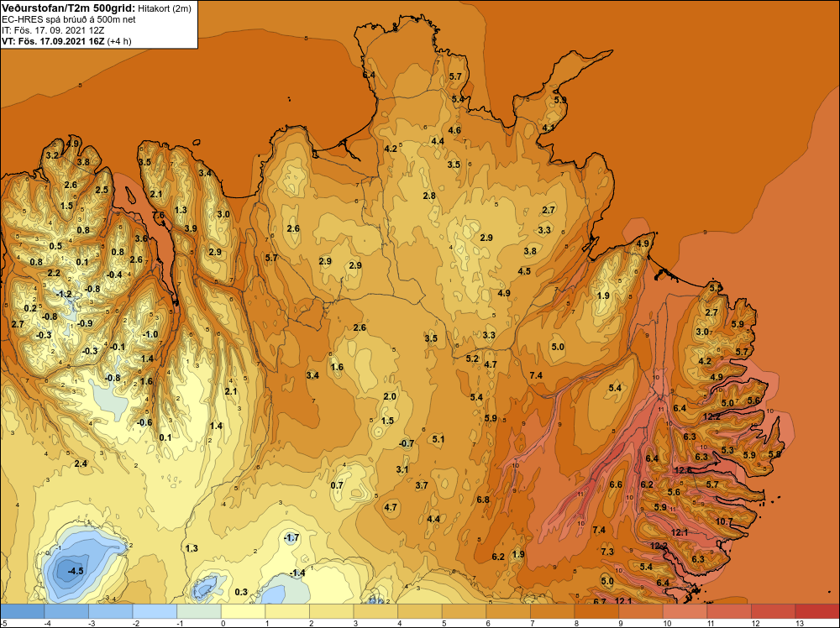Screen dimensions: 840x628
Task: Click the 5.8 temperature reading
Action: (x=774, y=454)
